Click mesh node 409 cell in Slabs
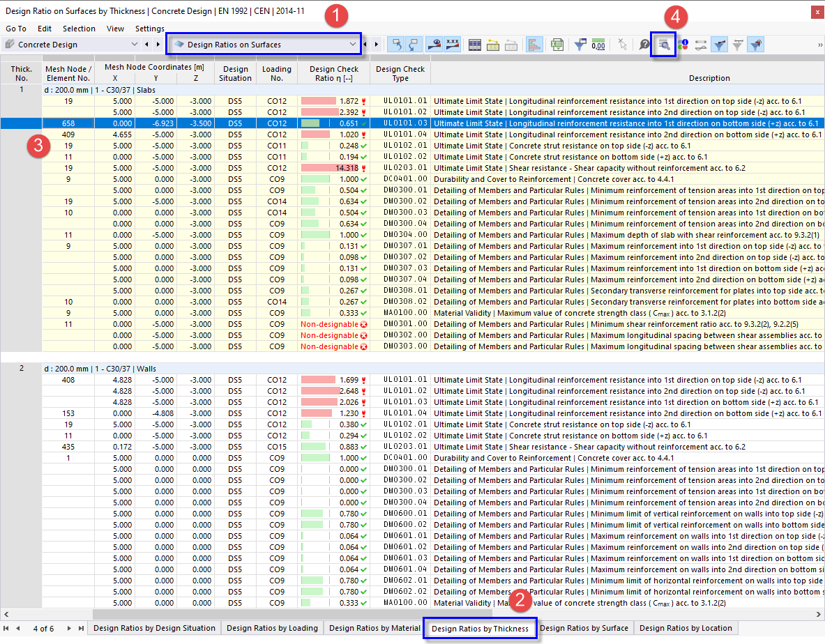Viewport: 825px width, 644px height. 68,135
